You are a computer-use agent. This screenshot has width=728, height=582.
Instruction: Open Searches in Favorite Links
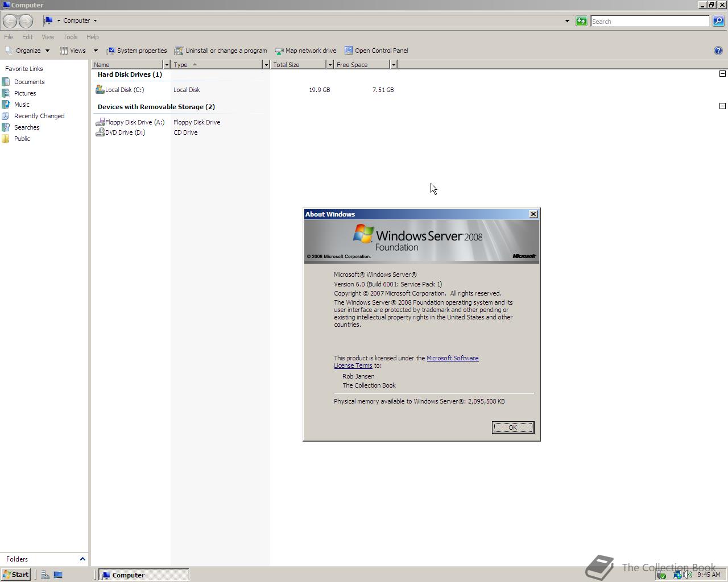tap(27, 127)
